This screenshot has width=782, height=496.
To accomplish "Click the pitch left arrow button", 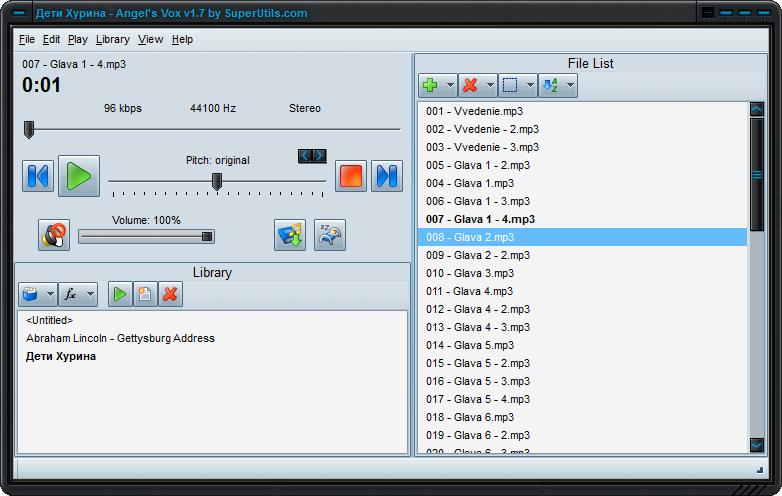I will 305,156.
